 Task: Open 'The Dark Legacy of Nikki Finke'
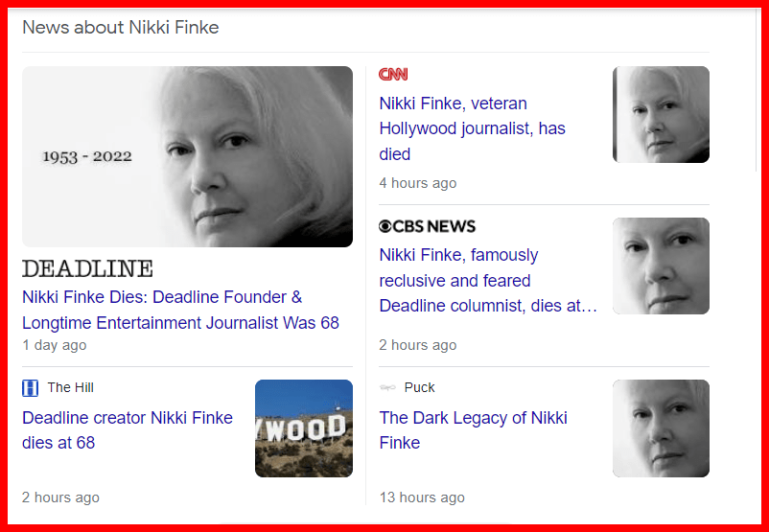click(x=474, y=430)
